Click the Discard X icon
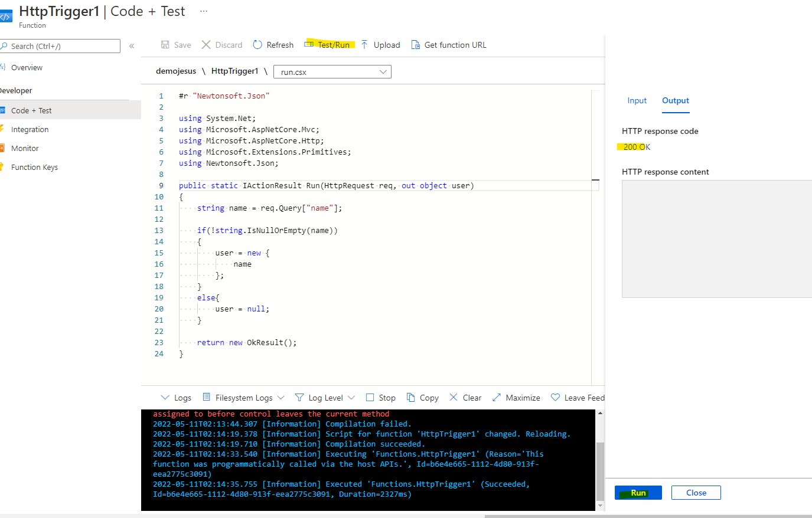Image resolution: width=812 pixels, height=518 pixels. tap(206, 45)
